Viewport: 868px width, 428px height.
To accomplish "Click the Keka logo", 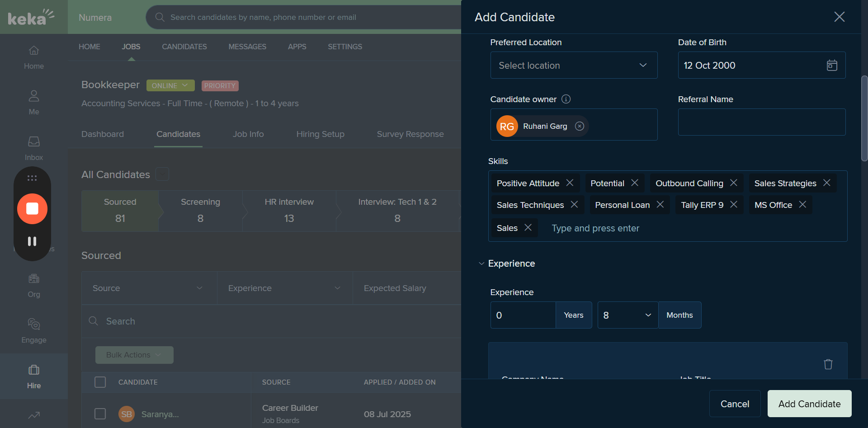I will click(x=31, y=17).
